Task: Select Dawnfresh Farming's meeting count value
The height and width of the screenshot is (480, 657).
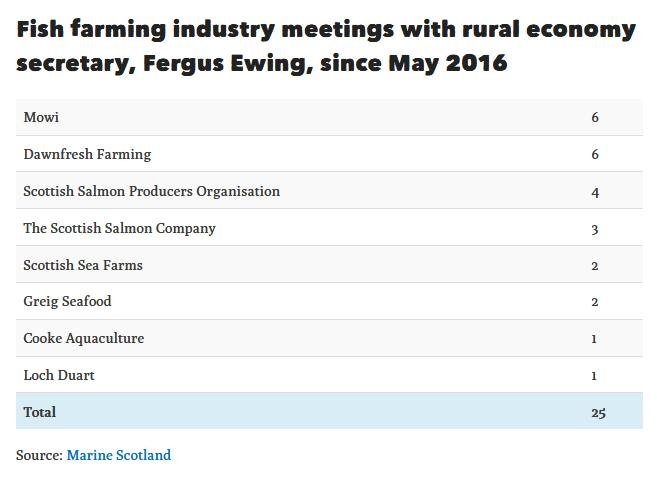Action: 595,155
